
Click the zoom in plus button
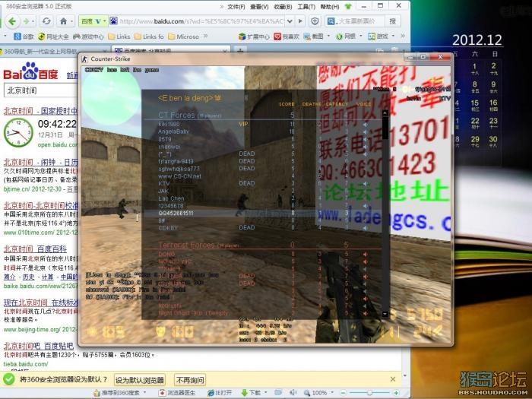click(396, 393)
